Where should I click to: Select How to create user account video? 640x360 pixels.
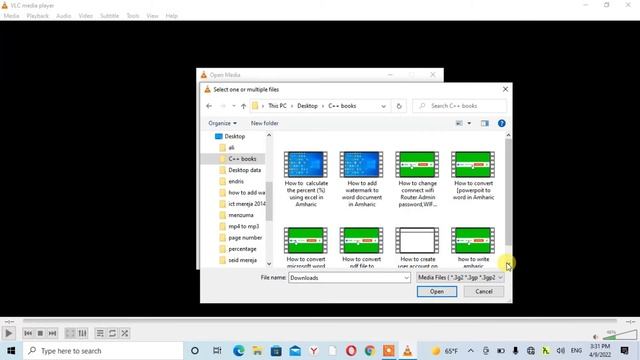tap(417, 247)
